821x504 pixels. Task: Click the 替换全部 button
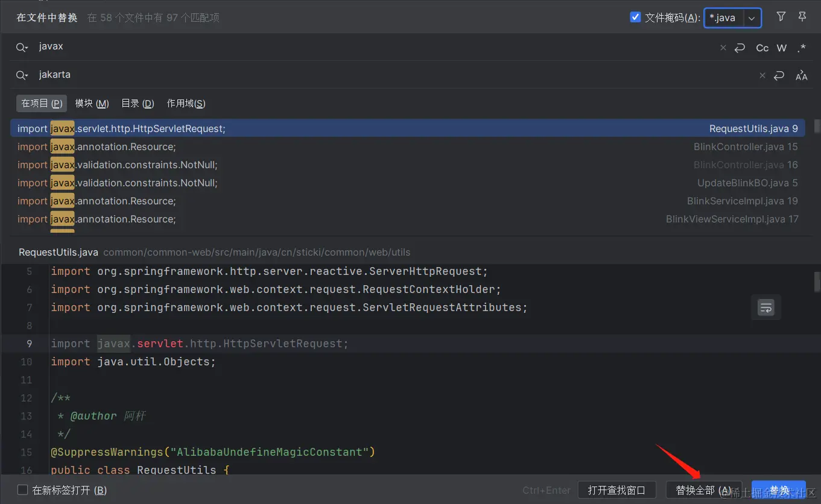click(x=703, y=490)
